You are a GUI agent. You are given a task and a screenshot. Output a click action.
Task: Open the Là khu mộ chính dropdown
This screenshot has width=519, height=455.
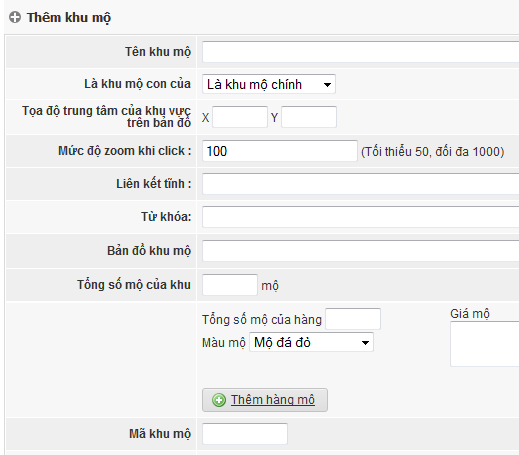[269, 84]
